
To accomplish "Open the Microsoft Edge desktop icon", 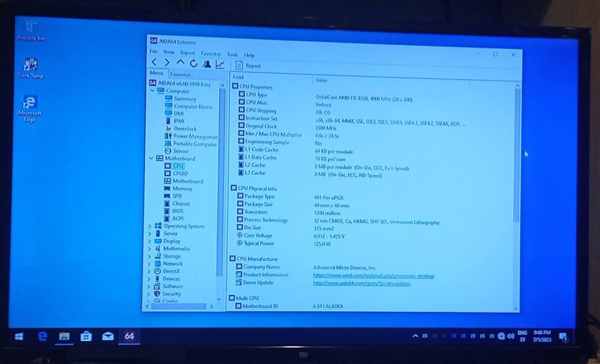I will pyautogui.click(x=30, y=109).
